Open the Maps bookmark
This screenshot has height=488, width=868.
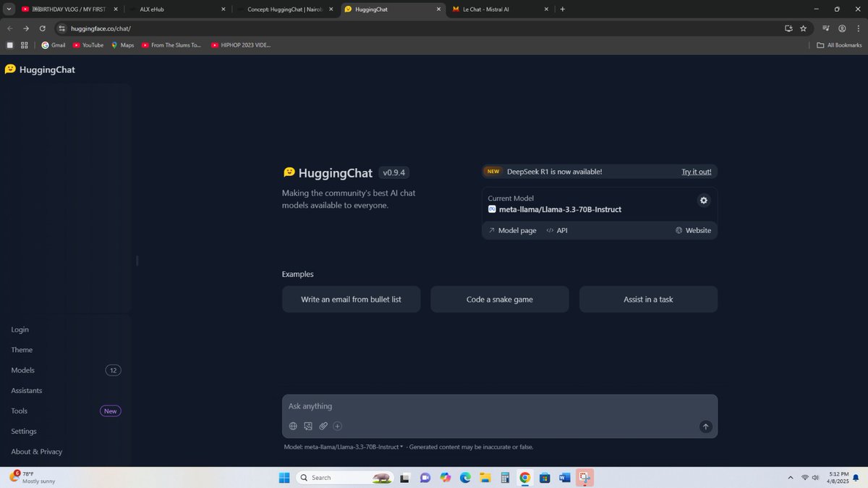pos(122,45)
